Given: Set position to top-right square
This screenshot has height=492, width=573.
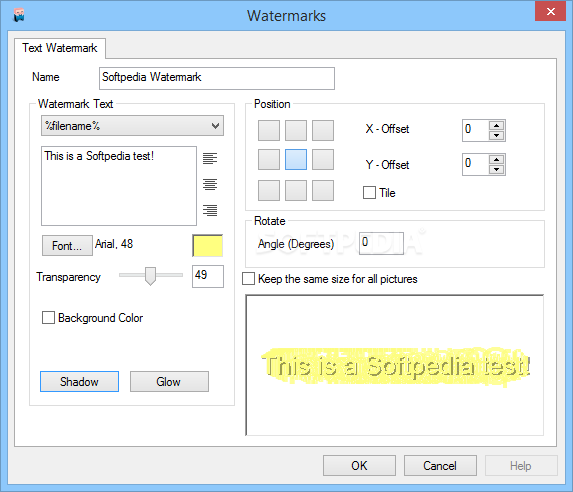Looking at the screenshot, I should pos(323,130).
